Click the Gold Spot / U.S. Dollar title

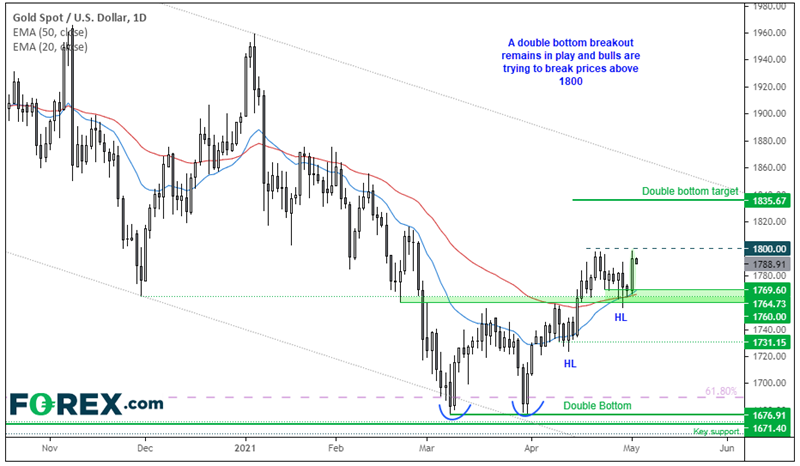(79, 18)
